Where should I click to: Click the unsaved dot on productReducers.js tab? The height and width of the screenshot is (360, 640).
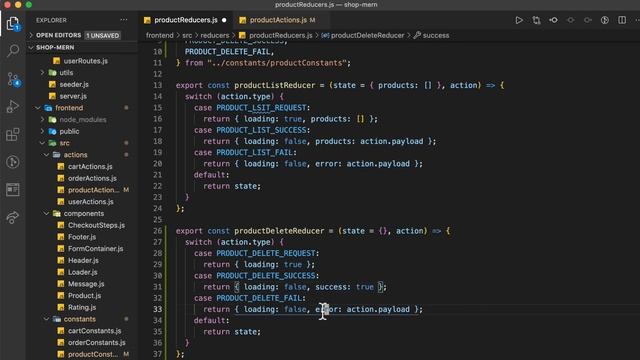224,20
